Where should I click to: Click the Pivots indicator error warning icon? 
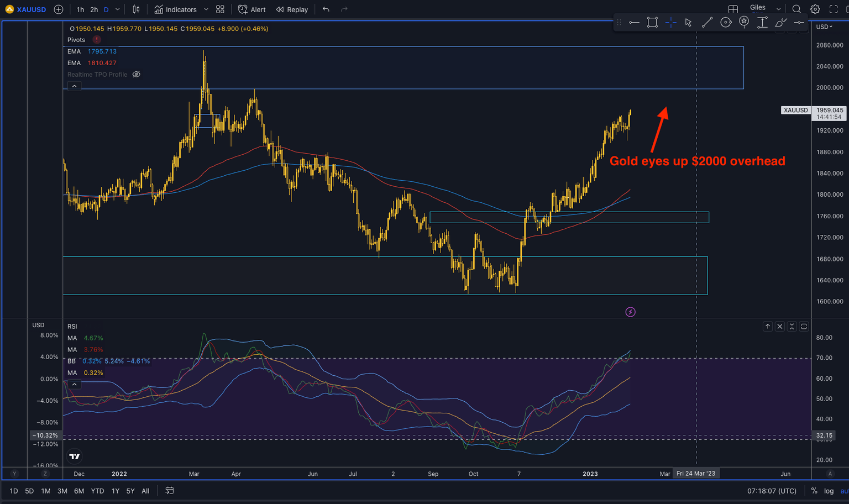click(x=97, y=40)
